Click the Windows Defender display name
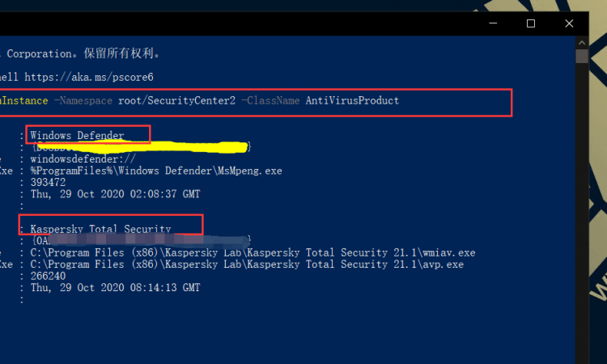 78,135
